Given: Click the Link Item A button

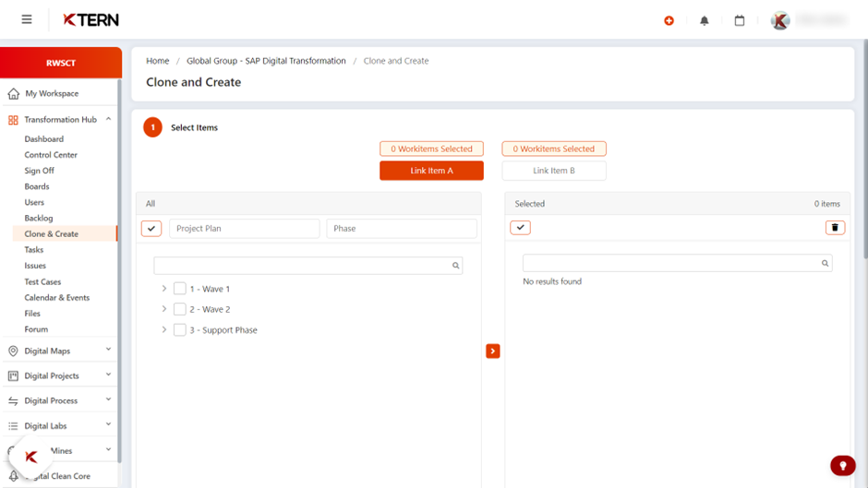Looking at the screenshot, I should click(431, 171).
